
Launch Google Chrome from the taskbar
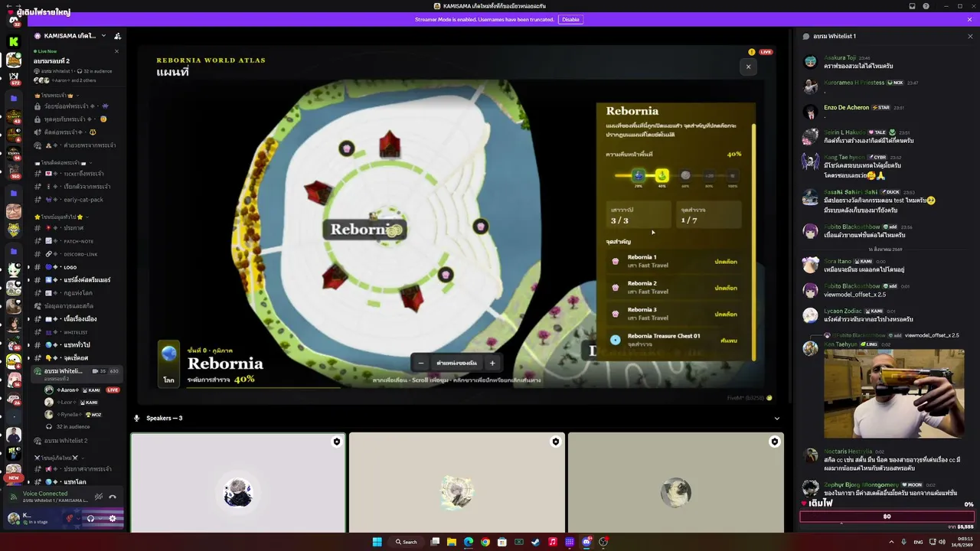click(x=485, y=542)
